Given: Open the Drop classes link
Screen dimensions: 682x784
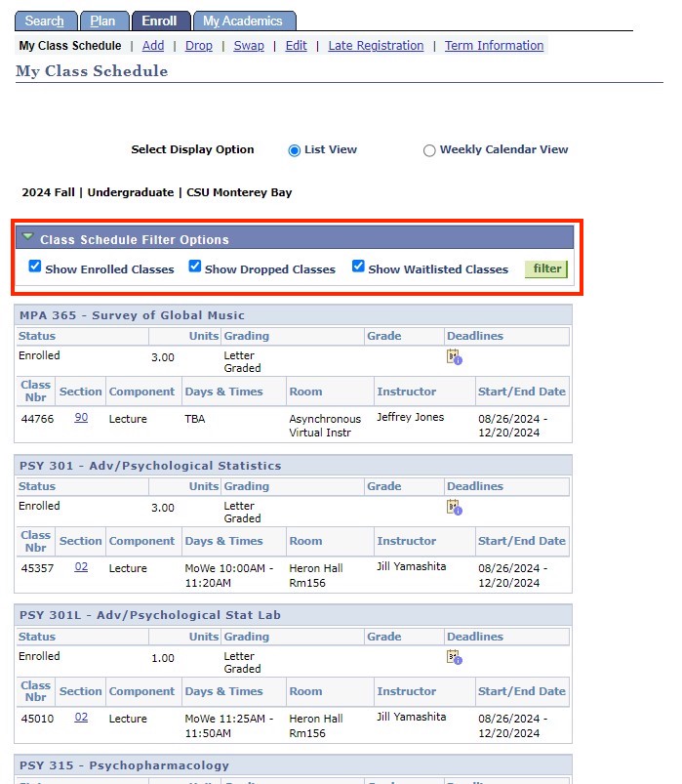Looking at the screenshot, I should coord(199,46).
